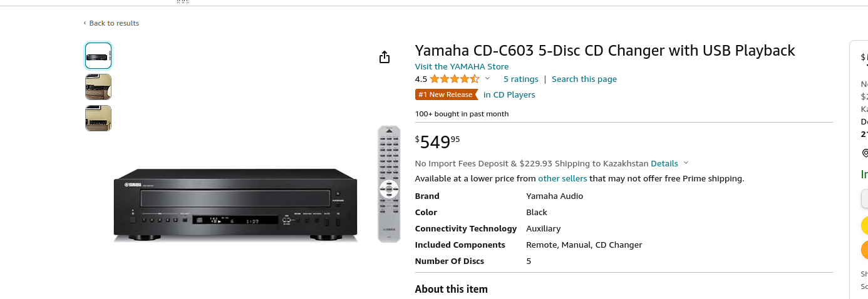The height and width of the screenshot is (299, 868).
Task: Select the second product thumbnail
Action: (x=98, y=87)
